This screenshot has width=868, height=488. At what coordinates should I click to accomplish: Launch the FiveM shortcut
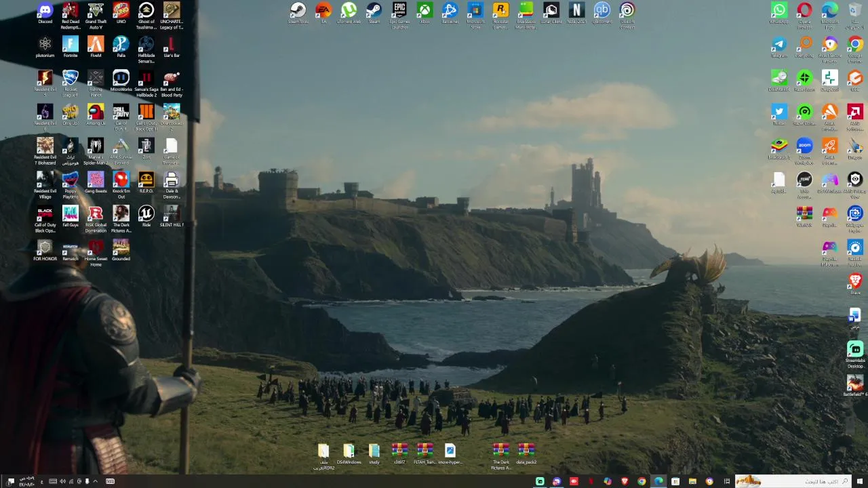click(96, 47)
